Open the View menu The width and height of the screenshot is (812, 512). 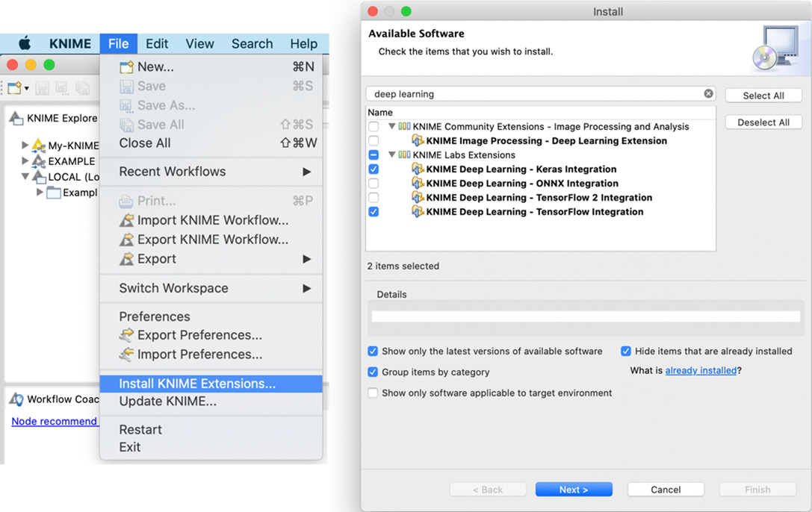pos(199,43)
